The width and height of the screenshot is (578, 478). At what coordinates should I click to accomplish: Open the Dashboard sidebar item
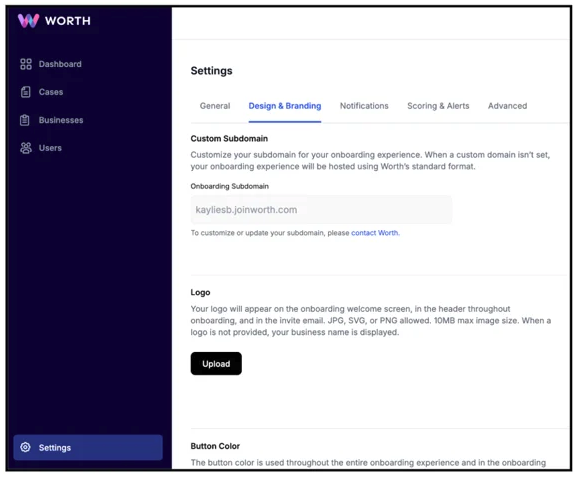60,64
